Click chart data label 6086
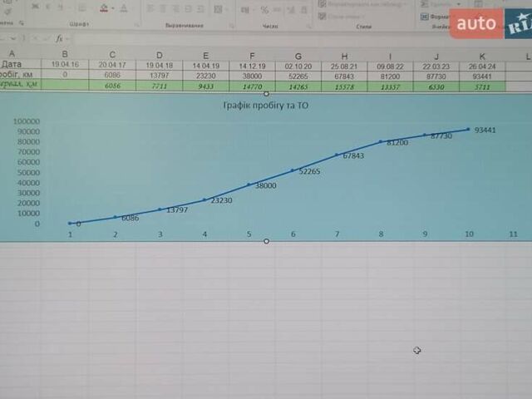This screenshot has height=399, width=532. pyautogui.click(x=130, y=218)
